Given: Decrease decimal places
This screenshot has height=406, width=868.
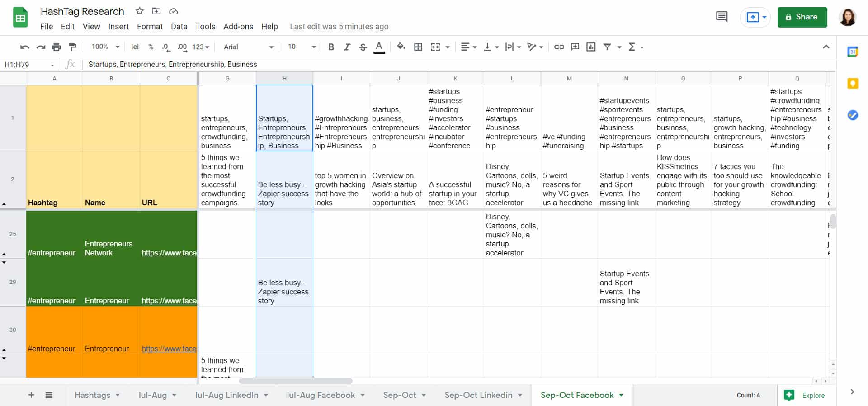Looking at the screenshot, I should [165, 47].
